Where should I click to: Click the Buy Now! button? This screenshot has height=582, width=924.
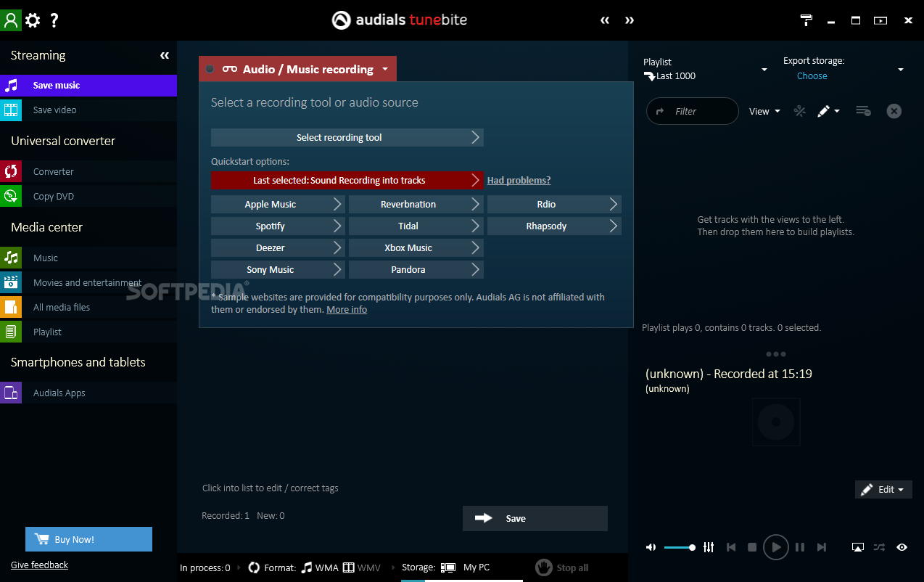click(88, 539)
